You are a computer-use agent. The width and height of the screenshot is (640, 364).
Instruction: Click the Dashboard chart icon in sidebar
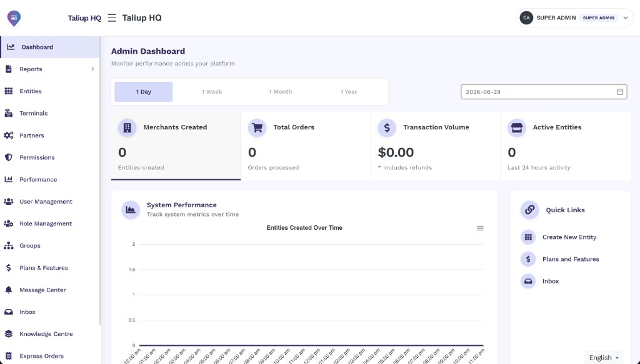[x=11, y=47]
